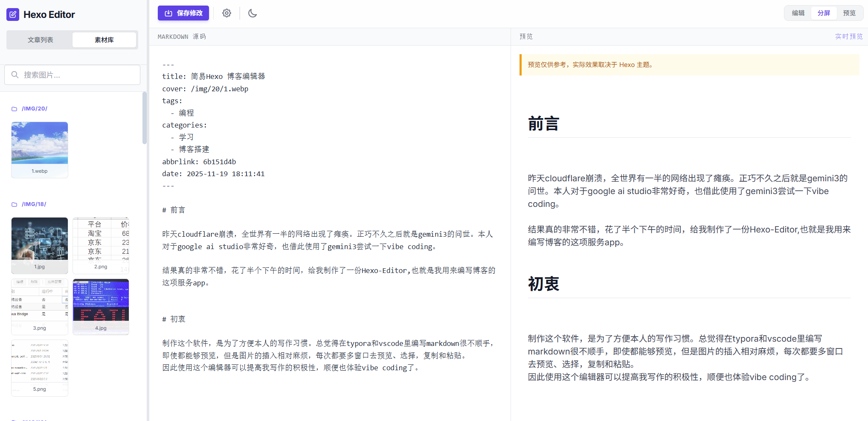This screenshot has height=421, width=868.
Task: Click the 保存修改 save button
Action: [183, 13]
